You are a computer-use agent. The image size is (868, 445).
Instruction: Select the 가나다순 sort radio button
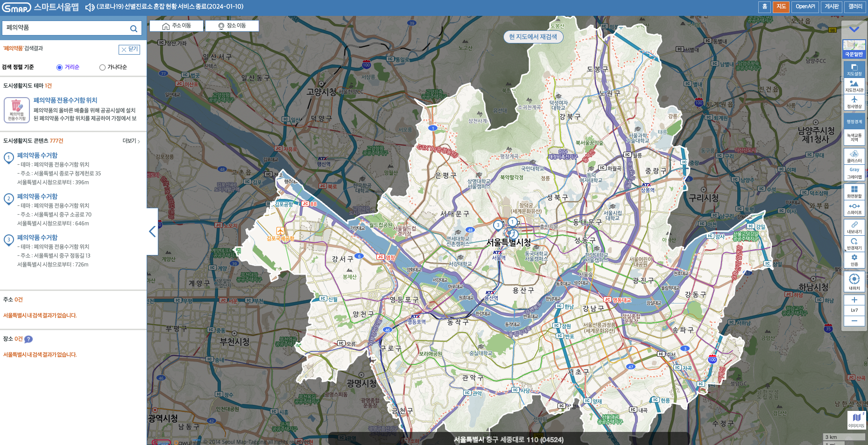pos(102,67)
